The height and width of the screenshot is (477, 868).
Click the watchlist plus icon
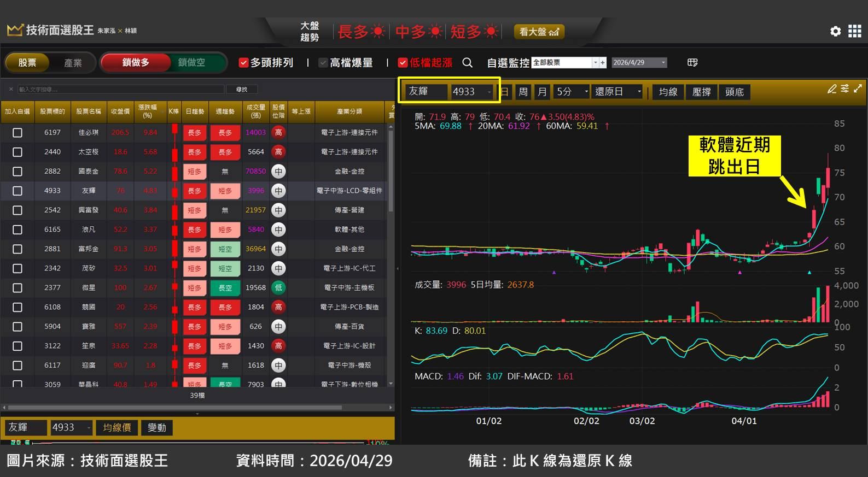(603, 63)
